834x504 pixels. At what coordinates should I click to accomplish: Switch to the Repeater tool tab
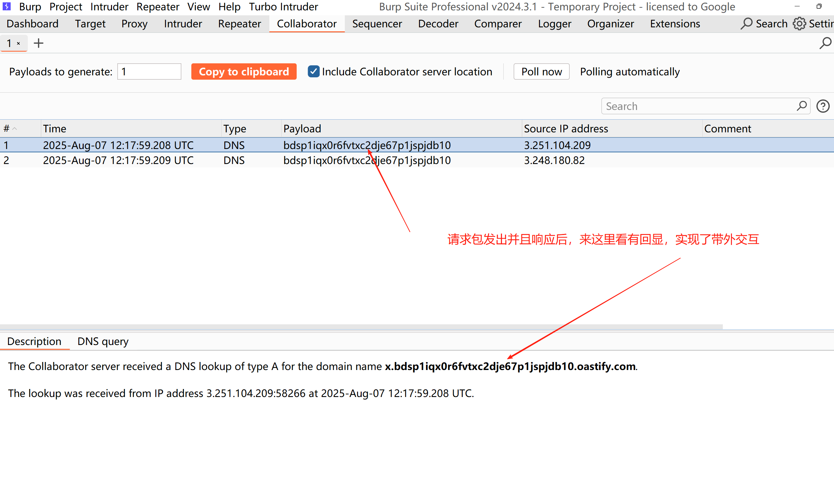click(x=239, y=24)
